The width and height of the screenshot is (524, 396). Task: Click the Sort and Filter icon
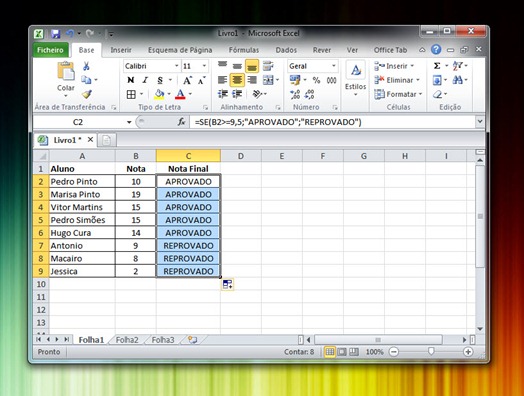(x=457, y=66)
